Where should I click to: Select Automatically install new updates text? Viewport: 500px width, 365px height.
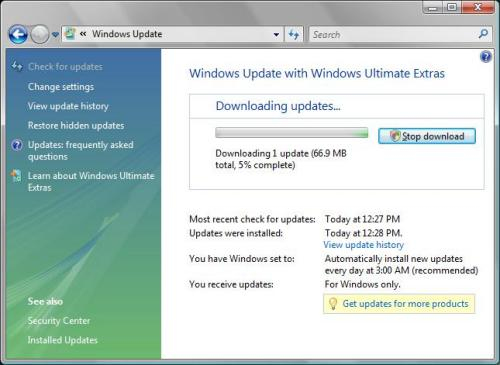(401, 264)
